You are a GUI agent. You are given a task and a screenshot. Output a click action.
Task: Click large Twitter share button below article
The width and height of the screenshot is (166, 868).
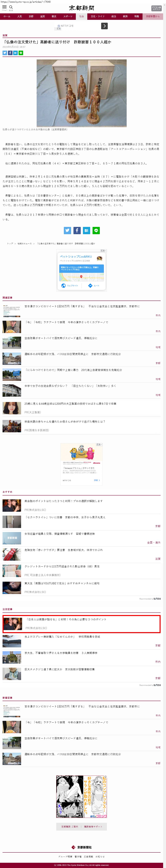coord(68,230)
